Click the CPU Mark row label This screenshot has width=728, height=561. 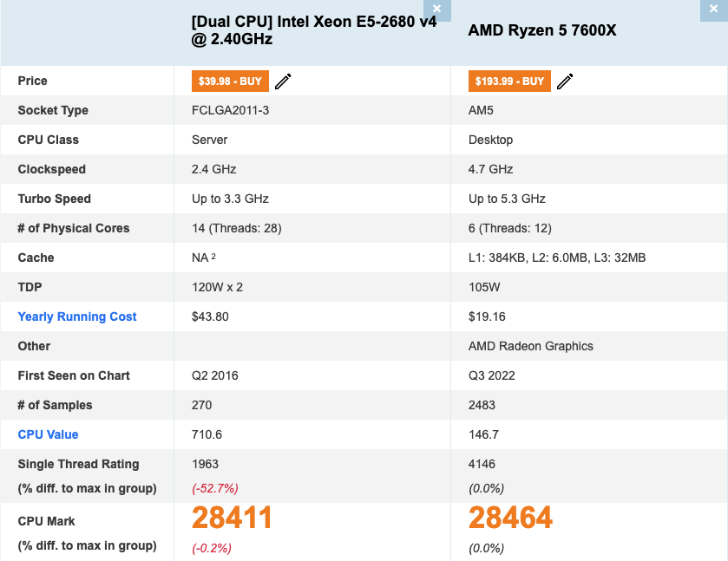[x=47, y=521]
